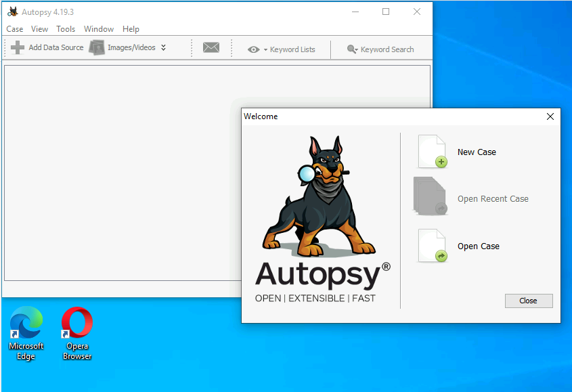Click the New Case document icon
The width and height of the screenshot is (572, 392).
coord(432,152)
